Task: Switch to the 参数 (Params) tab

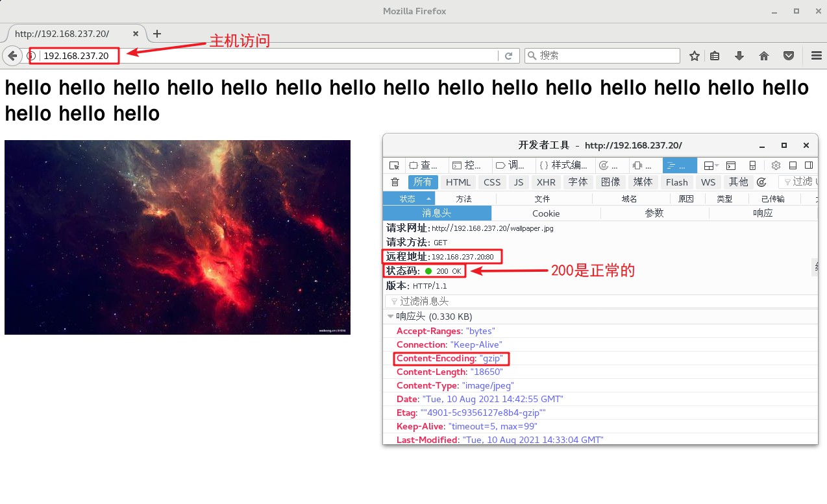Action: pos(654,213)
